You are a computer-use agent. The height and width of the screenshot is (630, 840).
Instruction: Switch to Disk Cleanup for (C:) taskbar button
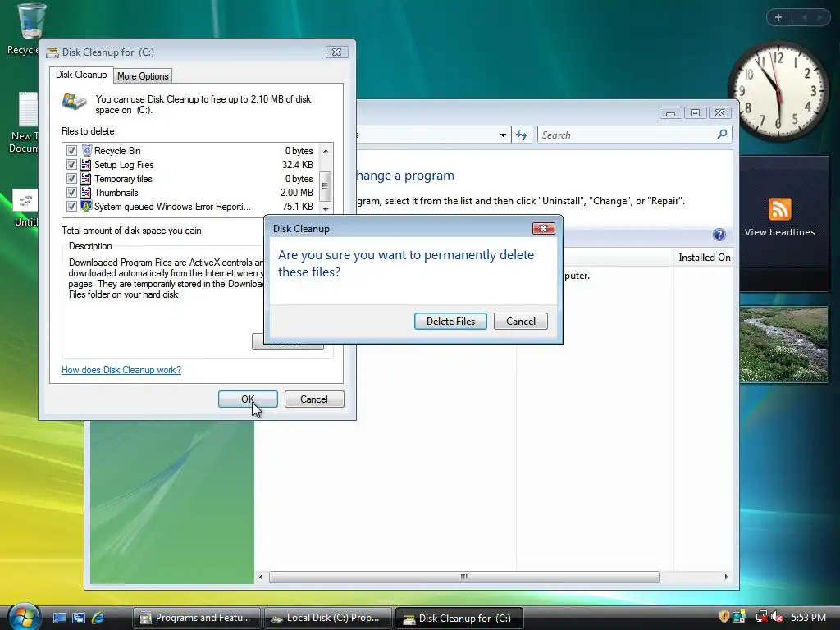pos(459,619)
